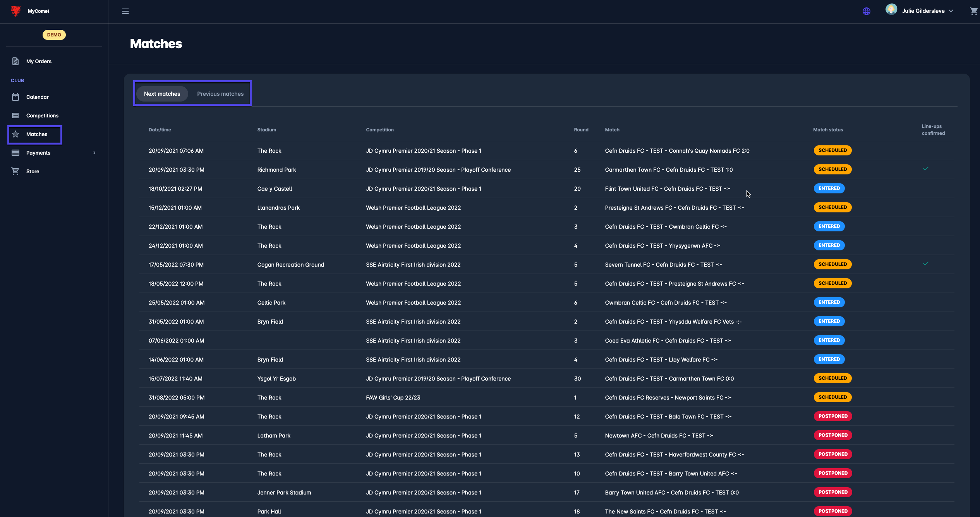Viewport: 980px width, 517px height.
Task: Click the DEMO yellow badge
Action: coord(54,35)
